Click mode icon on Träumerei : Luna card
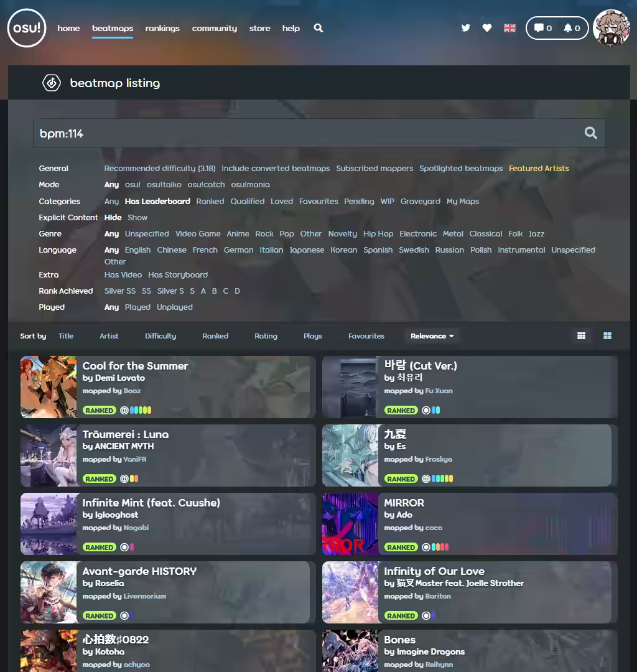637x672 pixels. 124,478
